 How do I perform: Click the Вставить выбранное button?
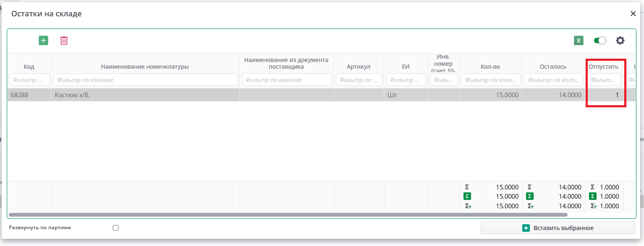click(558, 228)
